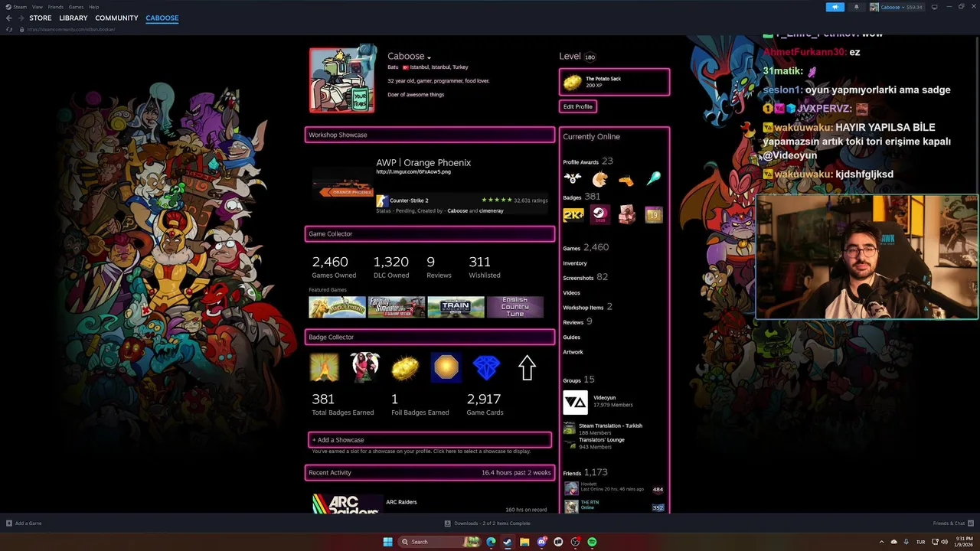Open the Videos link
980x551 pixels.
point(572,293)
